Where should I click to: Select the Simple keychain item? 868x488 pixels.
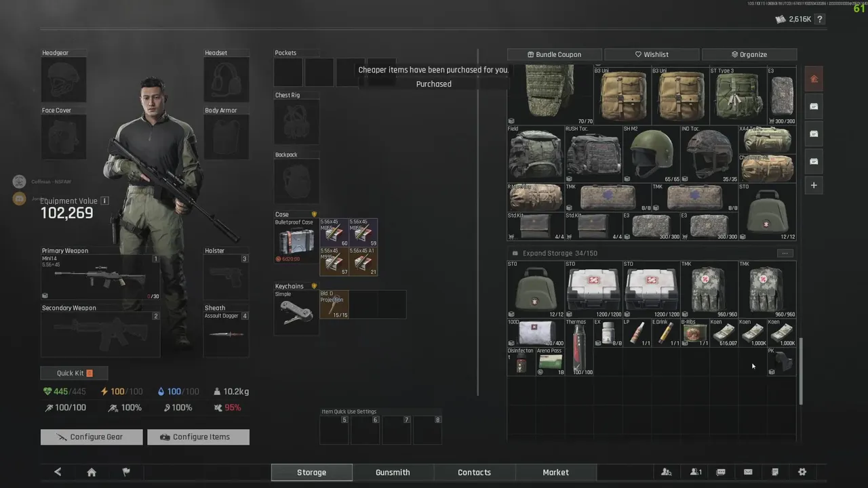pos(296,312)
